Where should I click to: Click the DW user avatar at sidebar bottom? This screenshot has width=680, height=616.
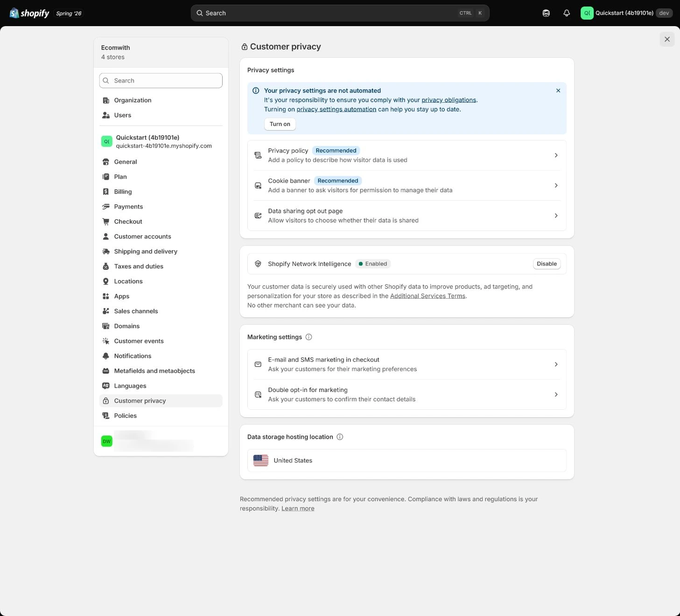pos(107,441)
